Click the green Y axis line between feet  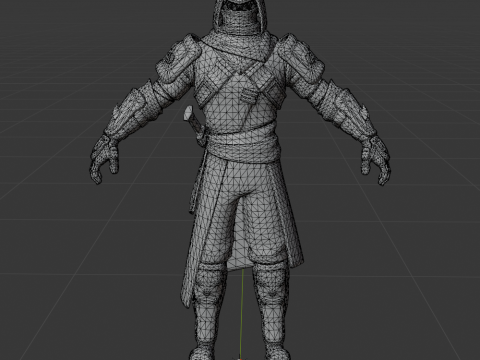(x=242, y=313)
